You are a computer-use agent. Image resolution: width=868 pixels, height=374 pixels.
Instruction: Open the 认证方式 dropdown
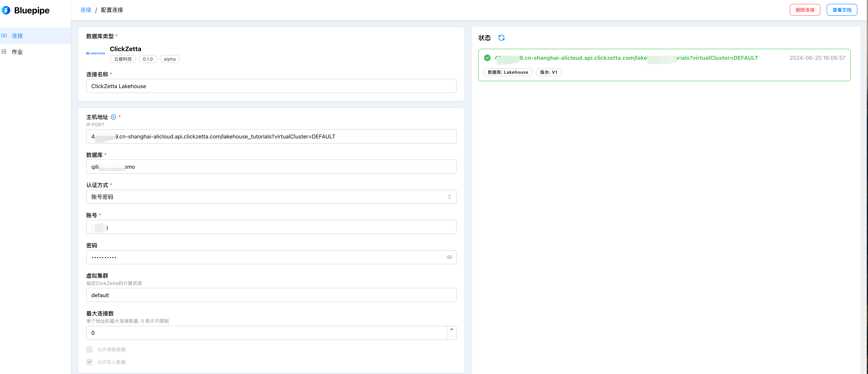coord(271,197)
